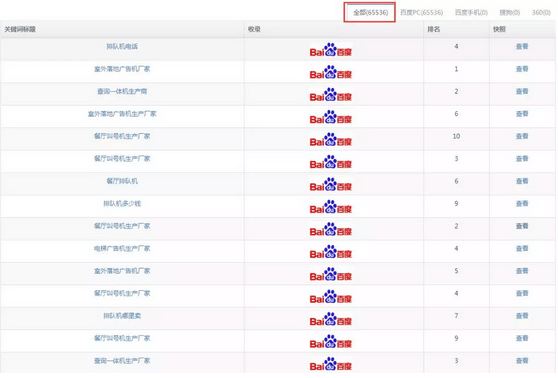View snapshot 查看 for 室外落地广告机生产厂家
558x378 pixels.
coord(522,114)
